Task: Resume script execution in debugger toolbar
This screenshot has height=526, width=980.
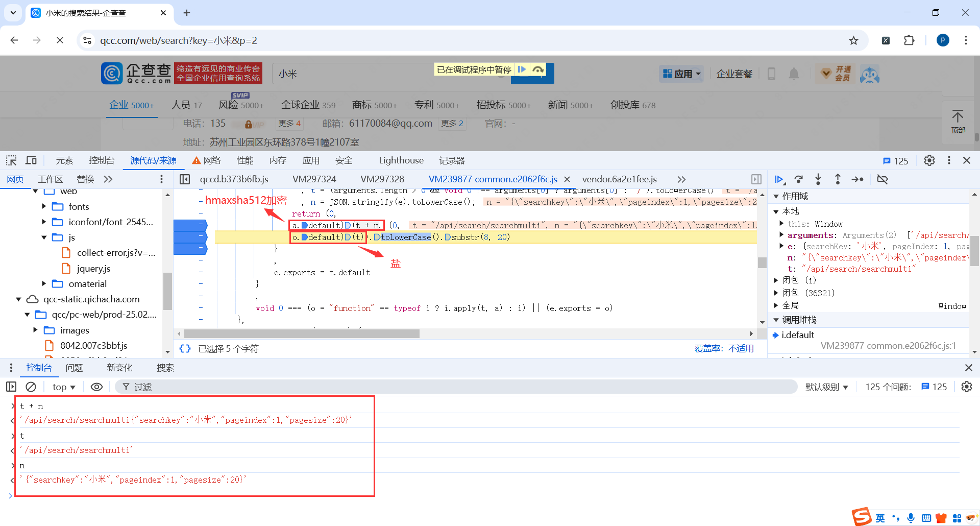Action: click(779, 179)
